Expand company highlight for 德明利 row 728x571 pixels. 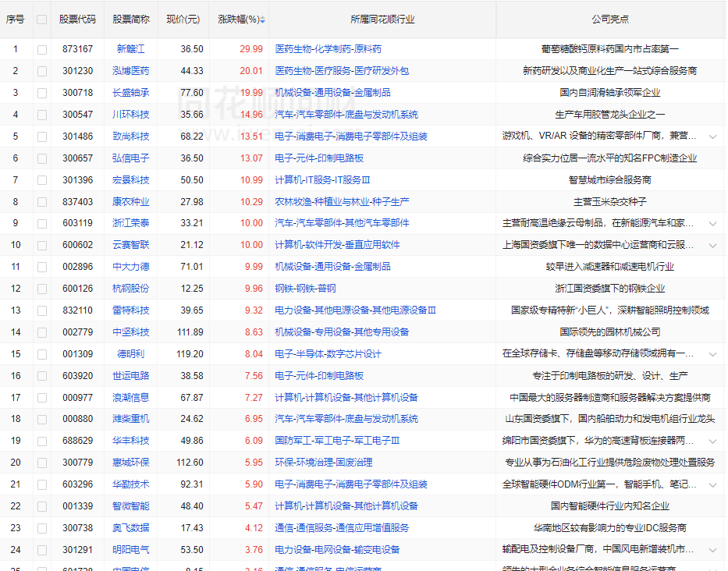tap(712, 354)
